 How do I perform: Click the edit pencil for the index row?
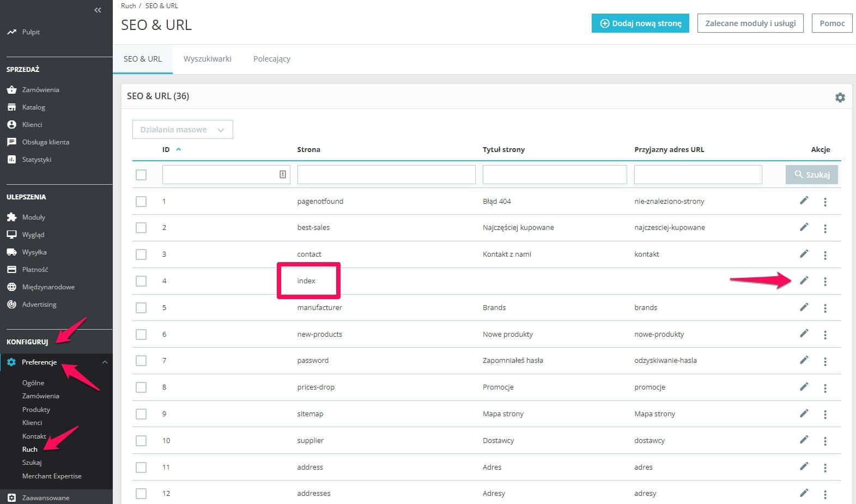pos(804,281)
